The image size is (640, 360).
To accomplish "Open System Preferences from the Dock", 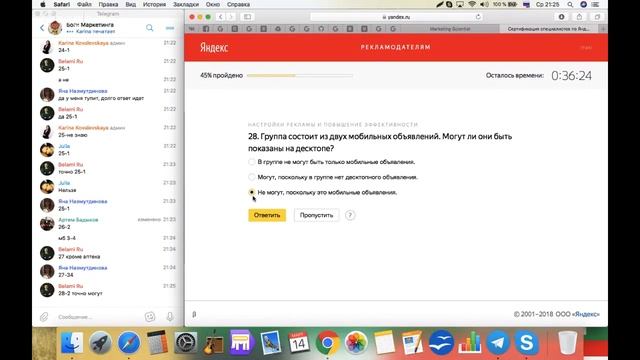I will pyautogui.click(x=186, y=343).
